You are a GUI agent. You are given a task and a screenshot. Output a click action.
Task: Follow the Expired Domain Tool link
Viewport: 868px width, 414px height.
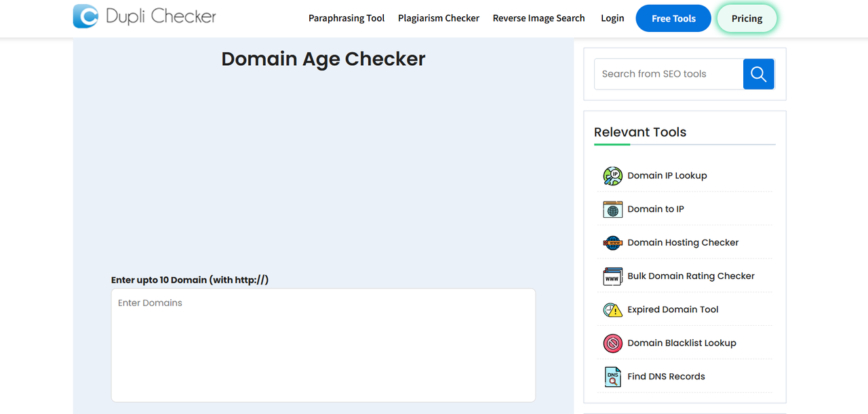(x=673, y=309)
